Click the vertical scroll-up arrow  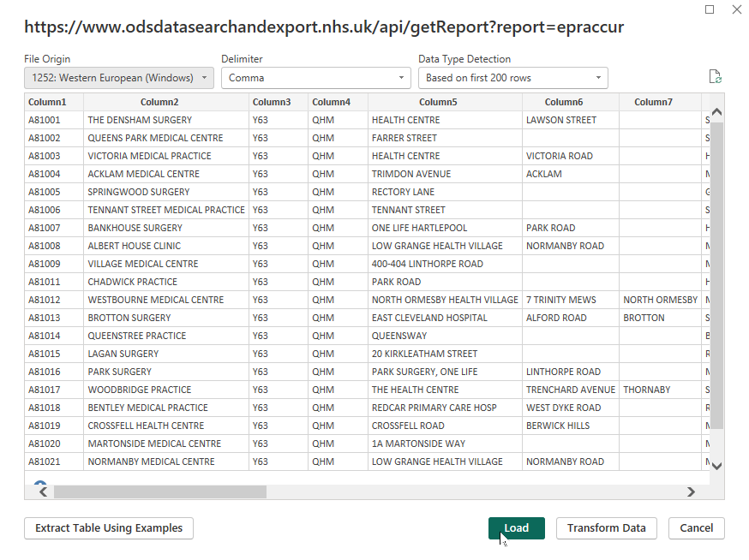point(716,110)
